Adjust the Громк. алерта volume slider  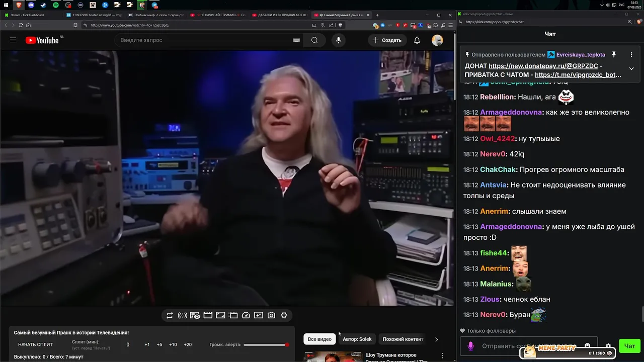(x=266, y=344)
